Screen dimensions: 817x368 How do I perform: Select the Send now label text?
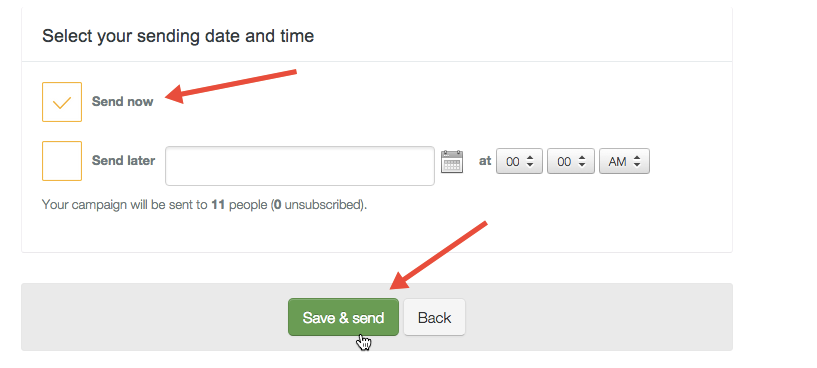[122, 102]
